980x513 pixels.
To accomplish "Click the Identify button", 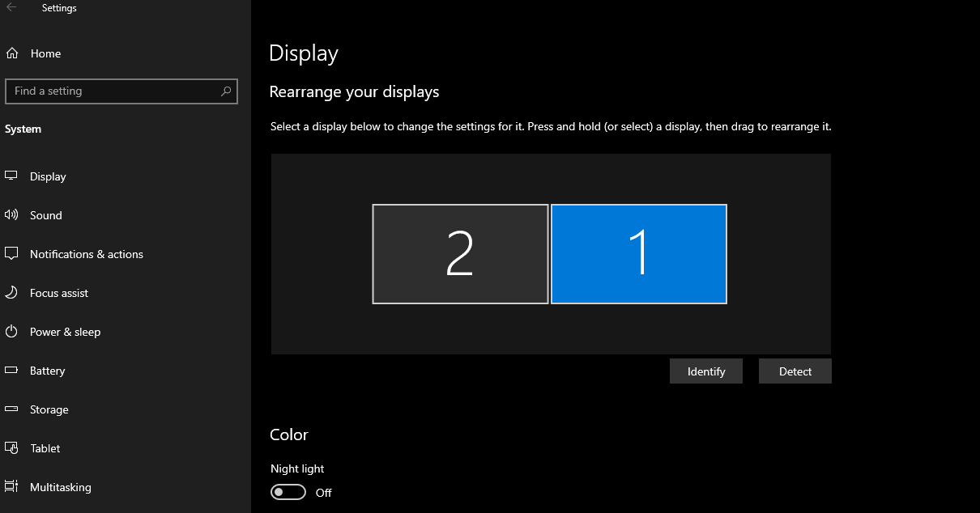I will pos(706,371).
